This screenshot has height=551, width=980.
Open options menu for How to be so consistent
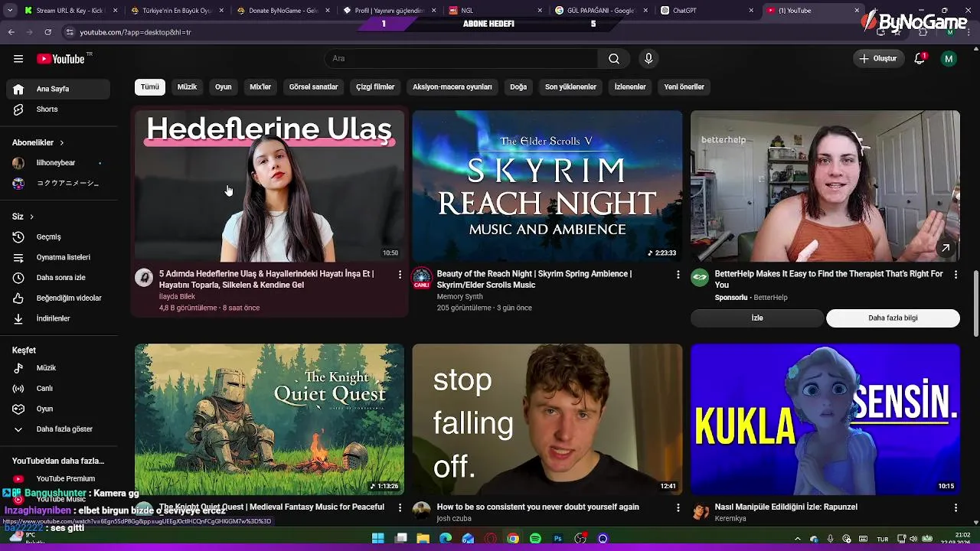tap(678, 507)
